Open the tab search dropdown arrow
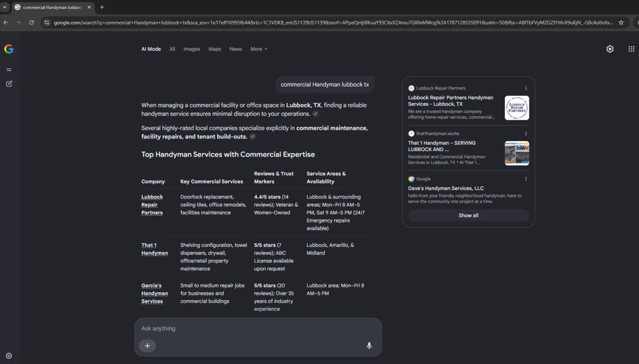639x364 pixels. (x=4, y=7)
